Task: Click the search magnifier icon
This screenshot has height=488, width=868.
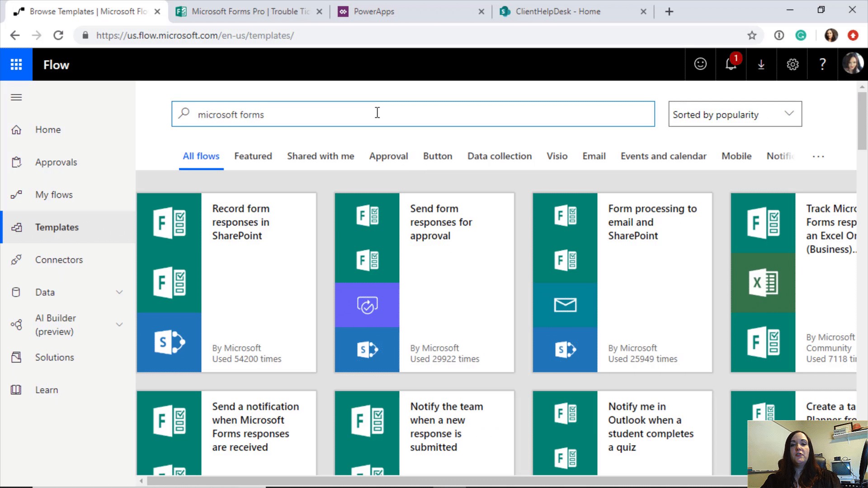Action: pos(184,113)
